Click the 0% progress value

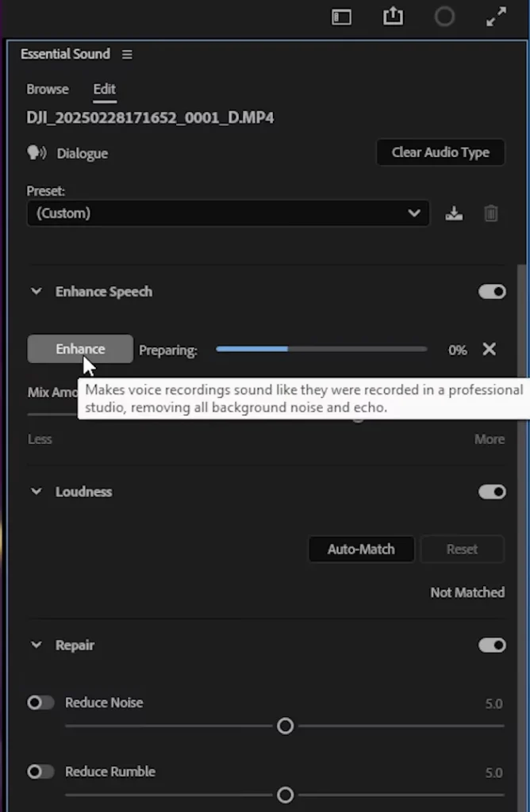458,350
